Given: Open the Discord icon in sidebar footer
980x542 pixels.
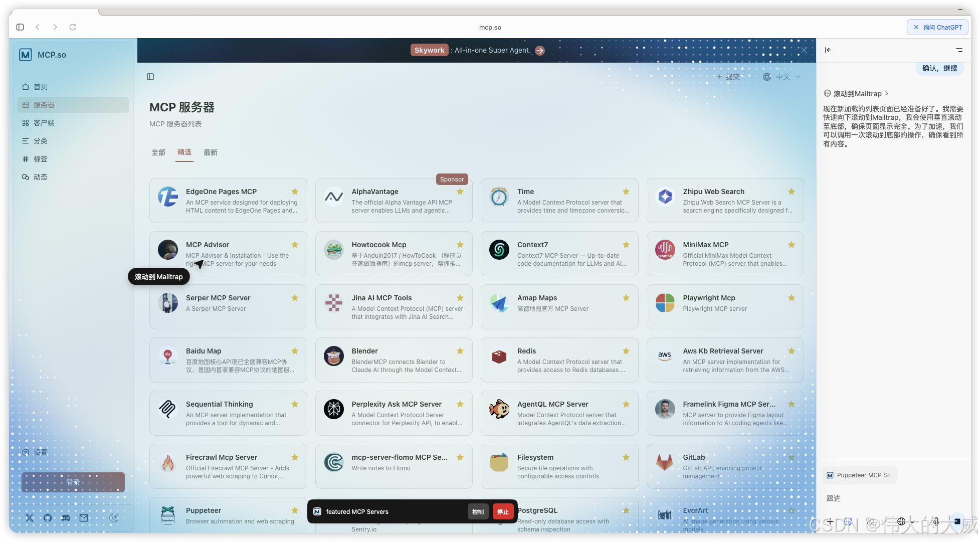Looking at the screenshot, I should click(x=66, y=518).
